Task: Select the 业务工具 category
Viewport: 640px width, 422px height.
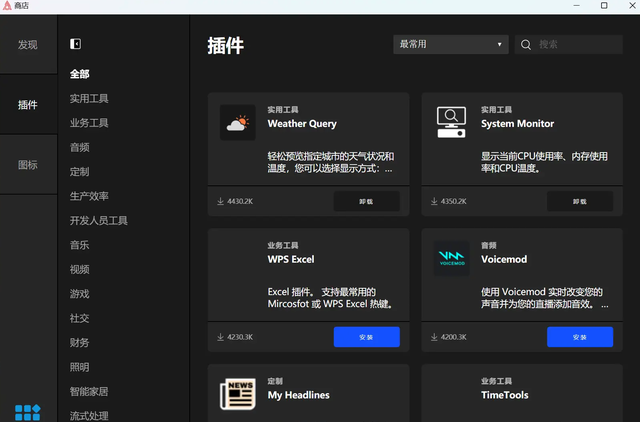Action: point(89,123)
